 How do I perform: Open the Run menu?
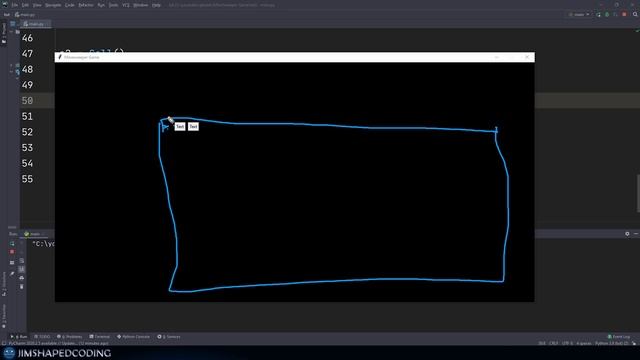click(x=101, y=5)
